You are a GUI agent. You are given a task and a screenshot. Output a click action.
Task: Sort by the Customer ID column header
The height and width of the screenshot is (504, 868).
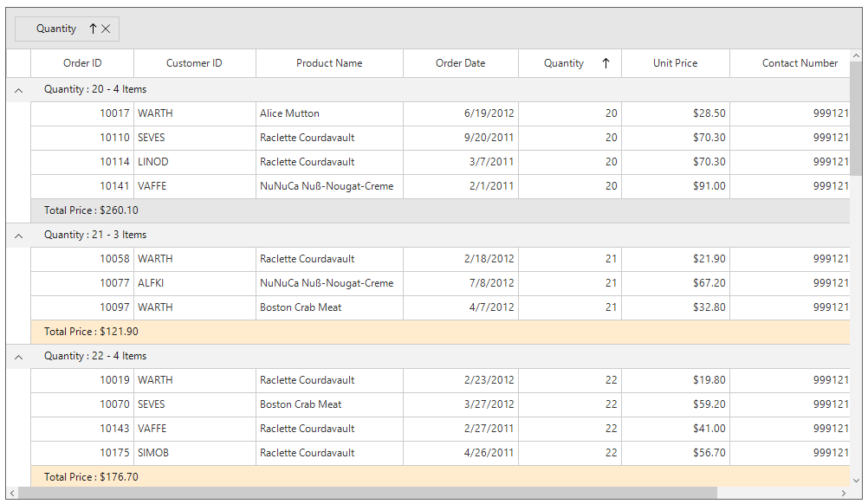(195, 63)
